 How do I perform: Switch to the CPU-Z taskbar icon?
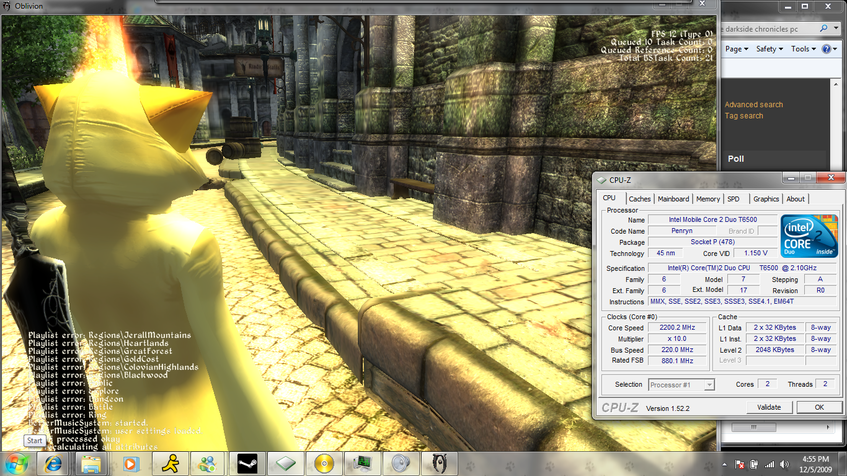pos(285,464)
